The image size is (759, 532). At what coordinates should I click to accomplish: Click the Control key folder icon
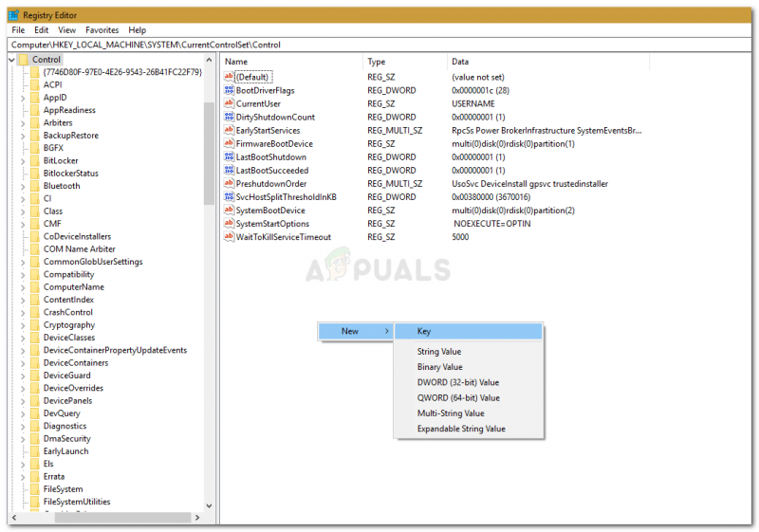24,60
